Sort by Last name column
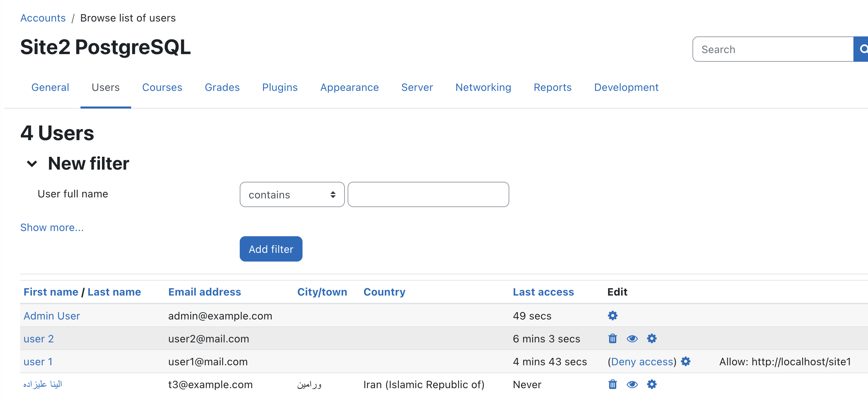The width and height of the screenshot is (868, 401). click(114, 292)
